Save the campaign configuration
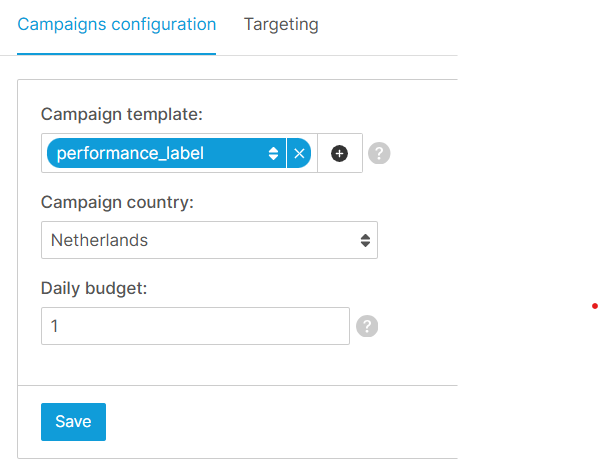Image resolution: width=599 pixels, height=463 pixels. (73, 422)
